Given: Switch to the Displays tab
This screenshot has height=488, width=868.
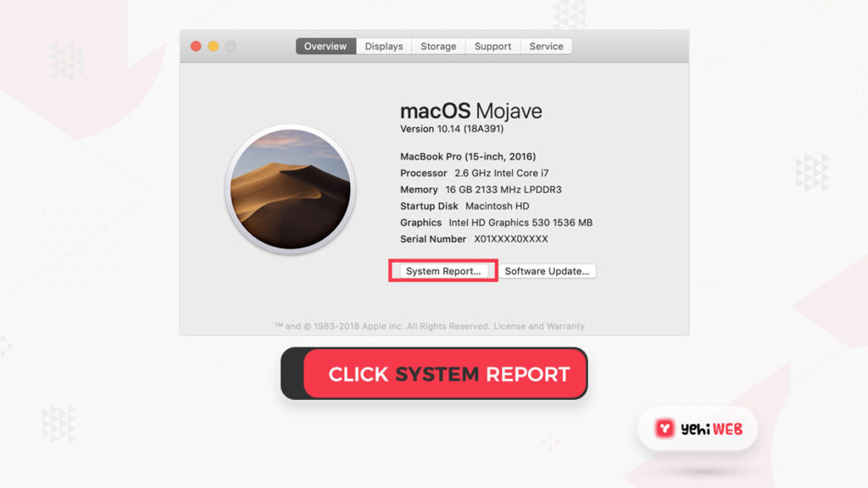Looking at the screenshot, I should coord(384,47).
